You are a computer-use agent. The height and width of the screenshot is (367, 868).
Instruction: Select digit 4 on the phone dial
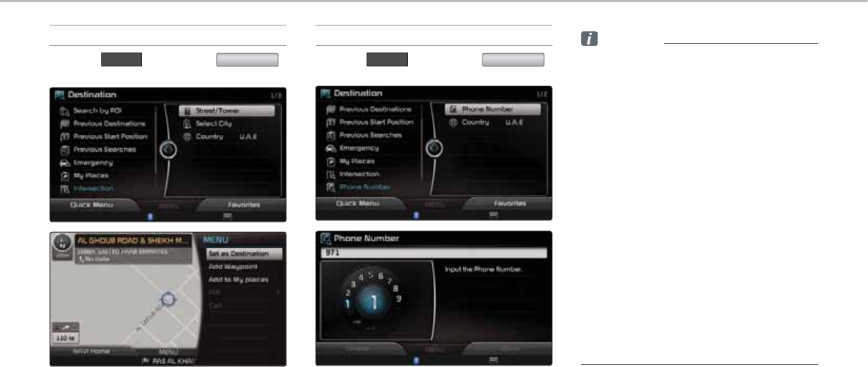coord(361,277)
